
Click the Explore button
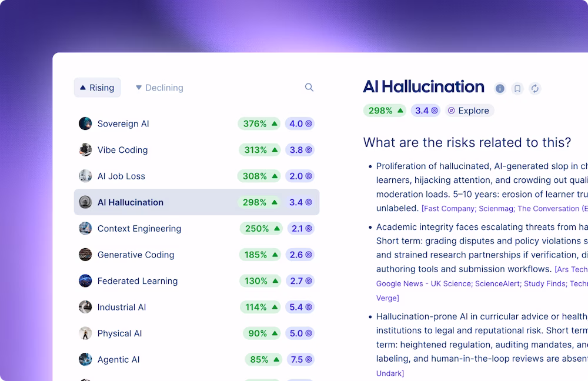469,111
